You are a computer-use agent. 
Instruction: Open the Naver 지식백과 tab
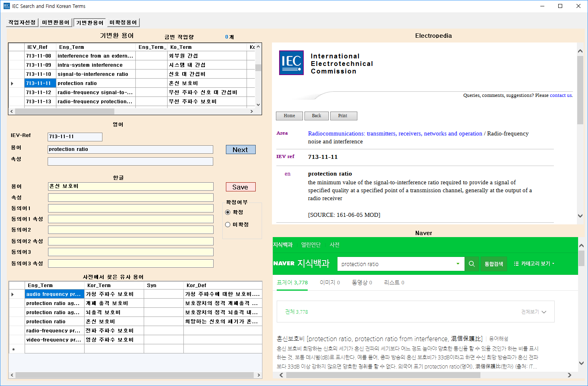click(283, 245)
